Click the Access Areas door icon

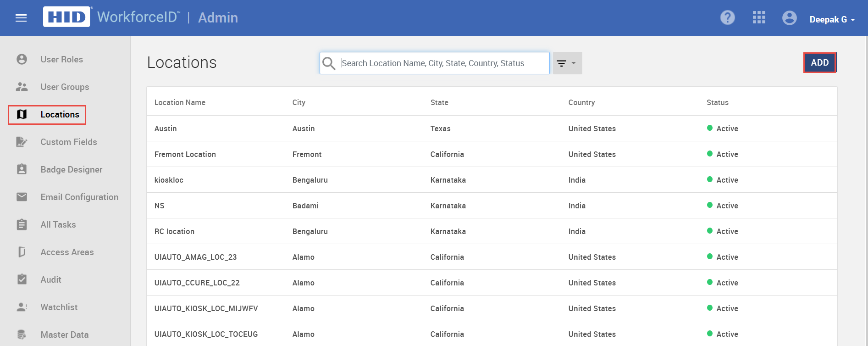tap(22, 252)
